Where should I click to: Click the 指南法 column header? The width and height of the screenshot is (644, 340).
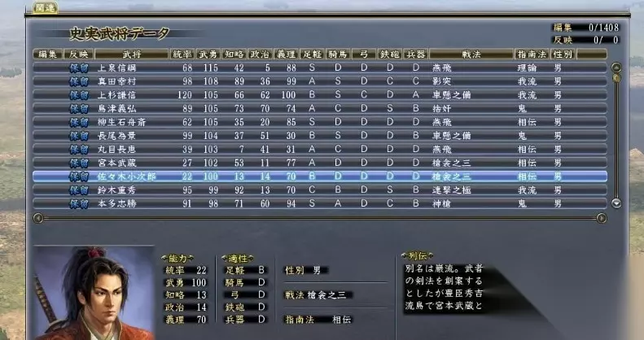click(x=532, y=54)
